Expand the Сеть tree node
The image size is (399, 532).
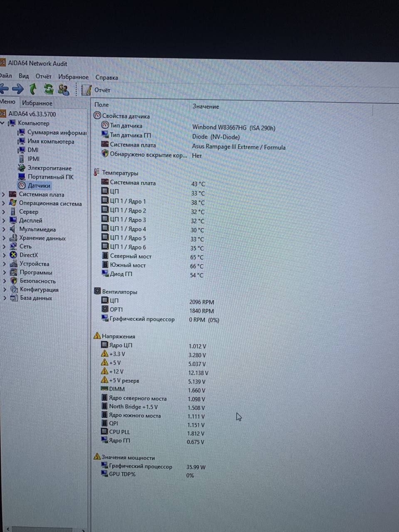point(4,246)
